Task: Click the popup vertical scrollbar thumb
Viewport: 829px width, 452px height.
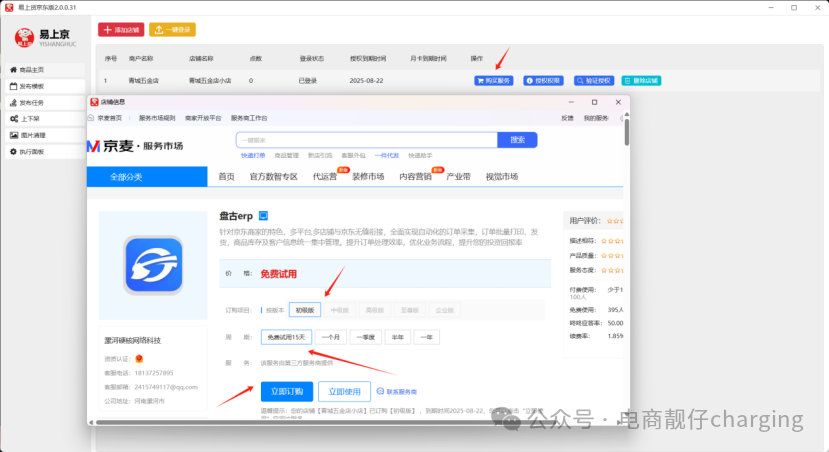Action: pos(627,132)
